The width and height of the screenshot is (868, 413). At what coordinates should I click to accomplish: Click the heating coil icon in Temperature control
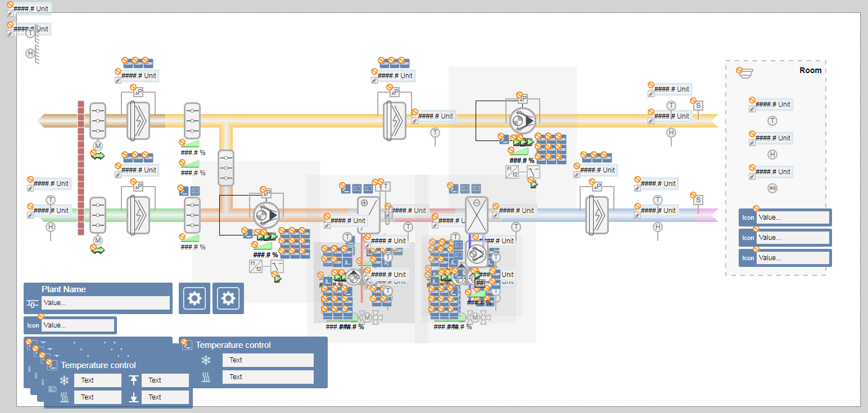point(206,376)
